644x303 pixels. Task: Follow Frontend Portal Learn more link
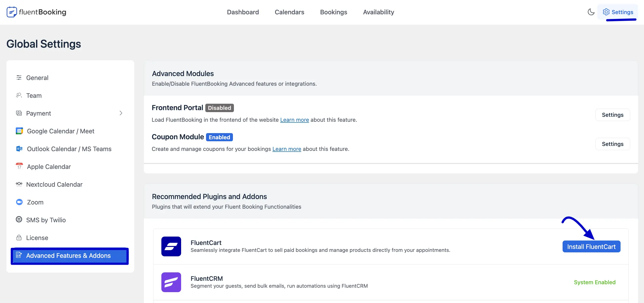pos(295,120)
